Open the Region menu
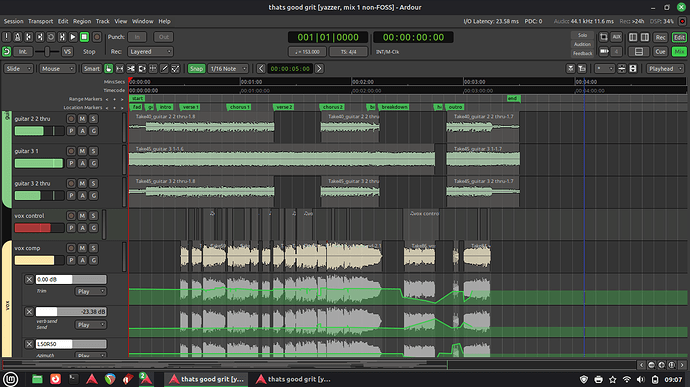Viewport: 690px width, 387px height. pyautogui.click(x=82, y=21)
